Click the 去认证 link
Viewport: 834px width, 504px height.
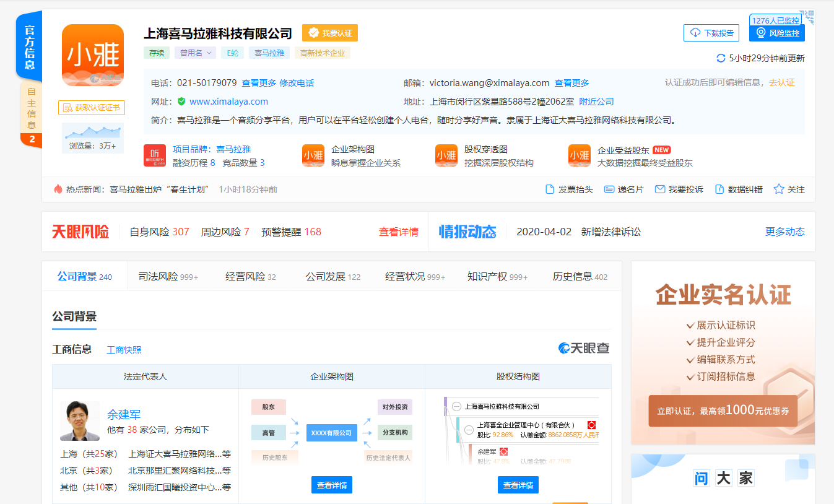click(782, 82)
